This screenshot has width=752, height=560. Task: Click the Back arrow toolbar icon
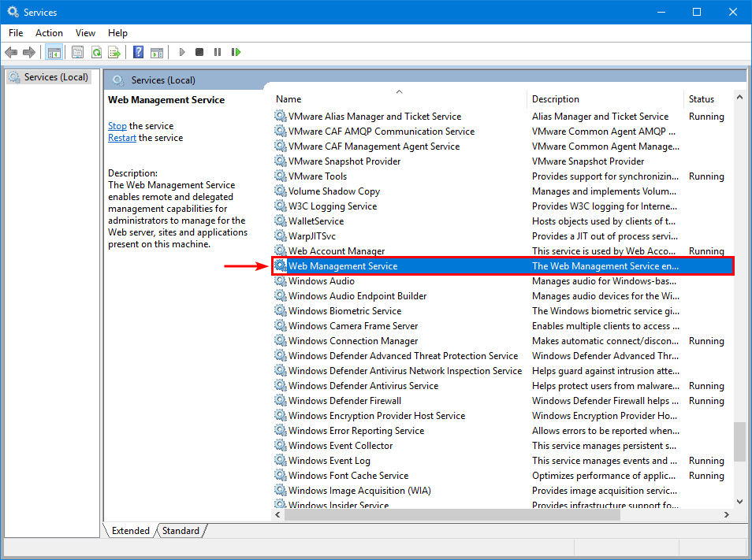click(x=11, y=52)
